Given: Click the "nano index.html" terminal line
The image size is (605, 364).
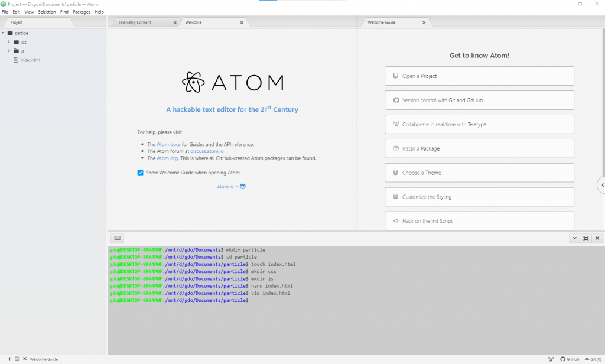Looking at the screenshot, I should [201, 286].
